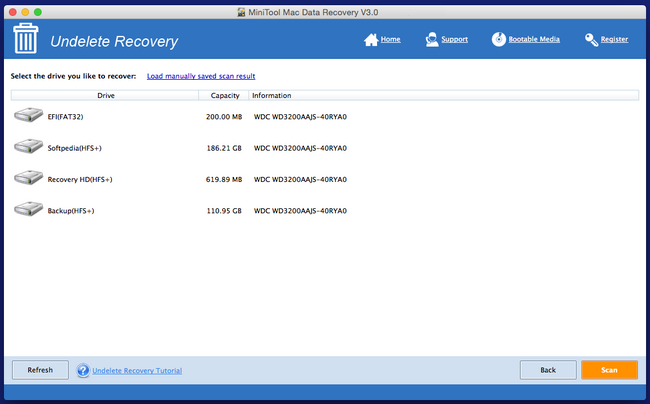Viewport: 650px width, 404px height.
Task: Select the EFI(FAT32) drive name
Action: point(65,117)
